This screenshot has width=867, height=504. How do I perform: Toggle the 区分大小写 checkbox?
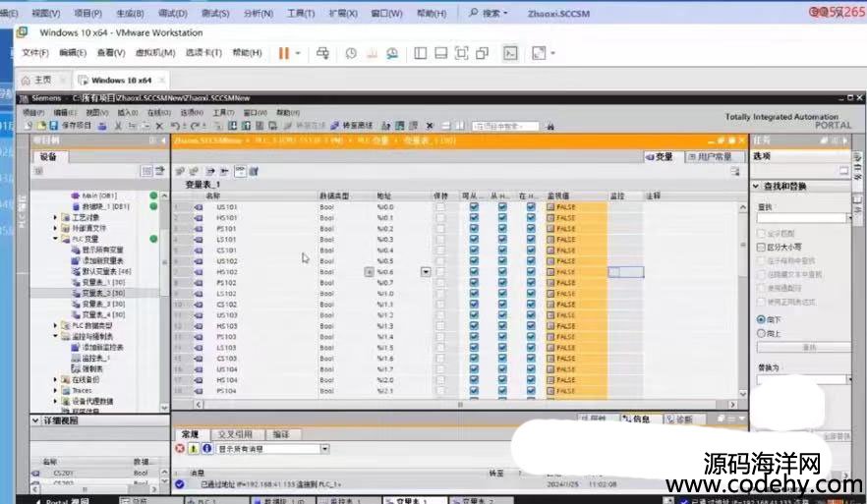761,247
